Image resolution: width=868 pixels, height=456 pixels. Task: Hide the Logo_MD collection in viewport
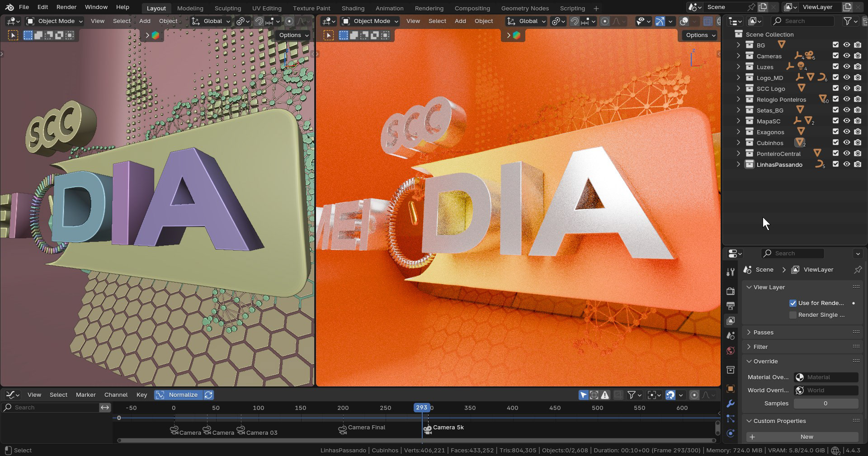847,78
